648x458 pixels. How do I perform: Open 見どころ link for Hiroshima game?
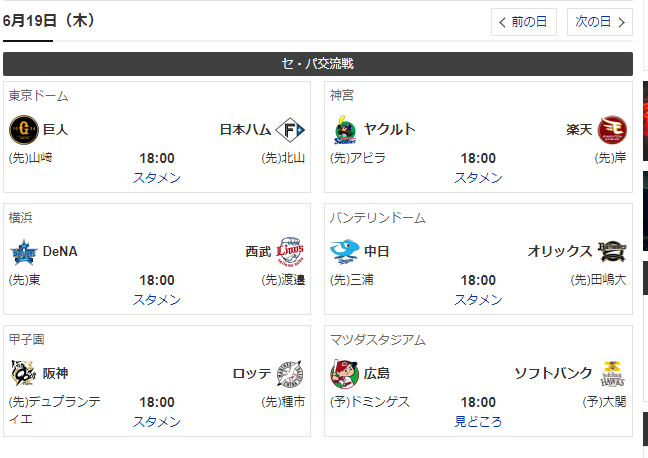pyautogui.click(x=478, y=422)
